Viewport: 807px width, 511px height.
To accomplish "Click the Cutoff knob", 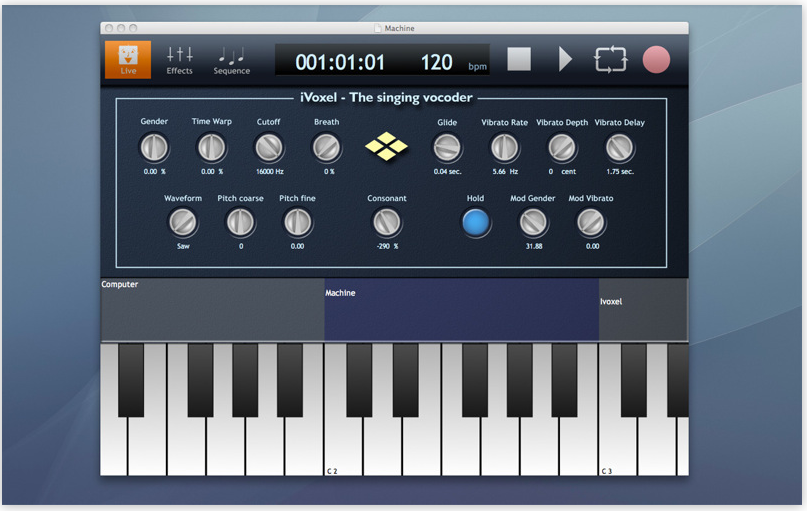I will click(269, 148).
